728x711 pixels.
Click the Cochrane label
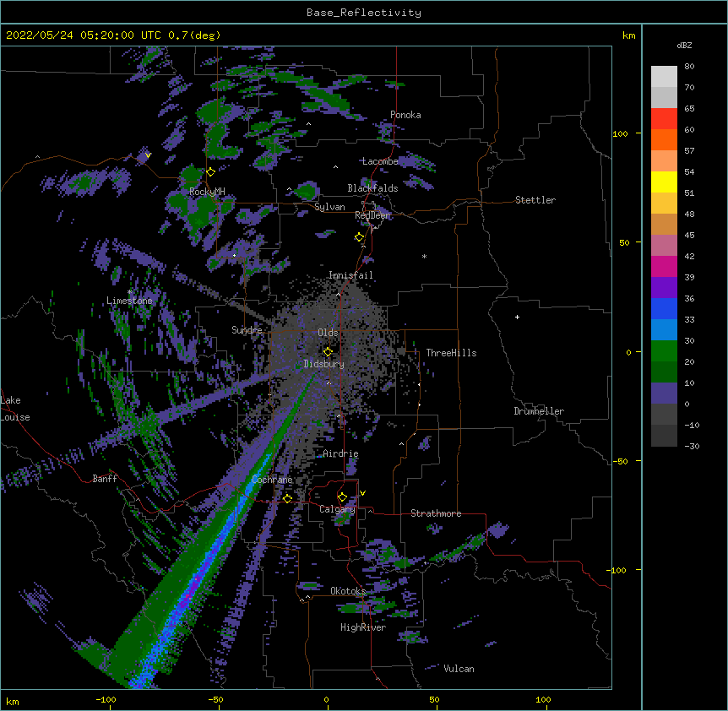(x=272, y=480)
